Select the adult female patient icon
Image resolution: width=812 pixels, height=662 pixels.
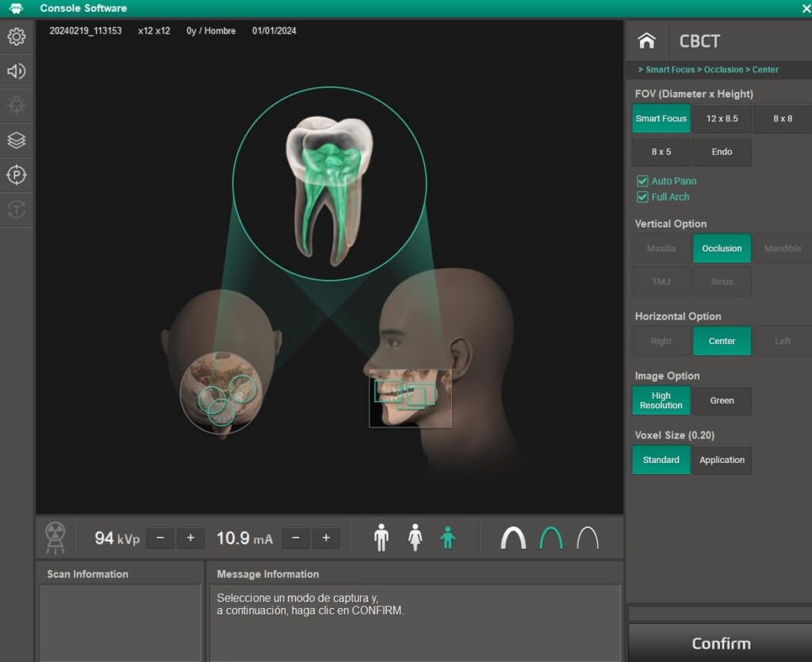415,538
